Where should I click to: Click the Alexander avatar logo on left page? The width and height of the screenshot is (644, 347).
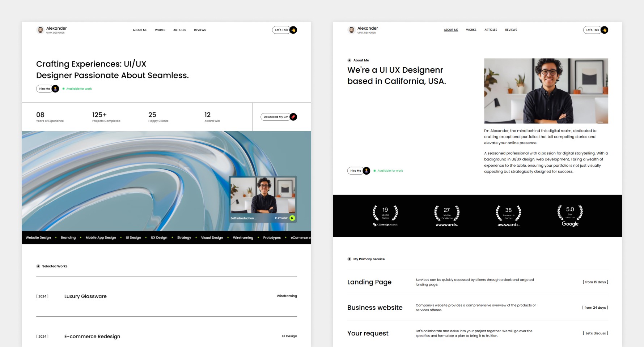click(x=40, y=30)
